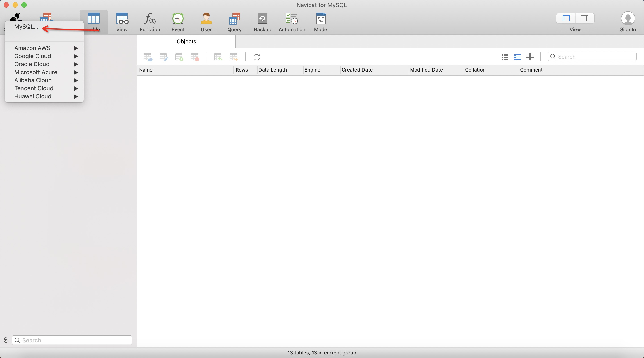Switch to list view
Viewport: 644px width, 358px height.
click(517, 57)
